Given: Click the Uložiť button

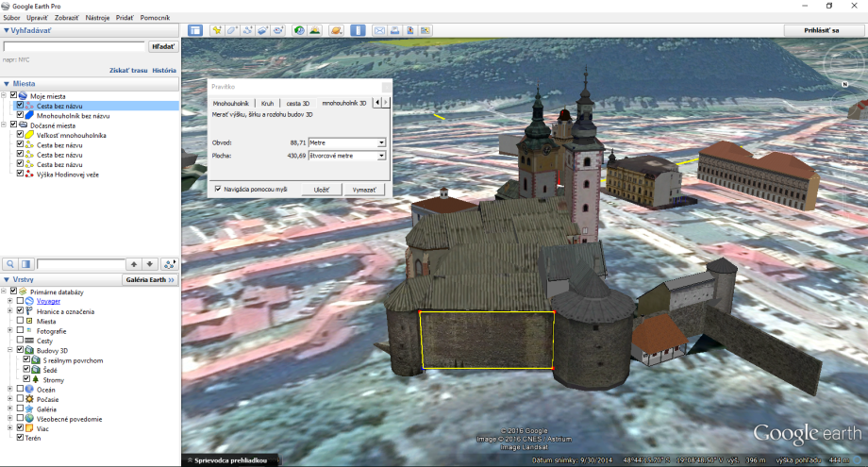Looking at the screenshot, I should [321, 190].
